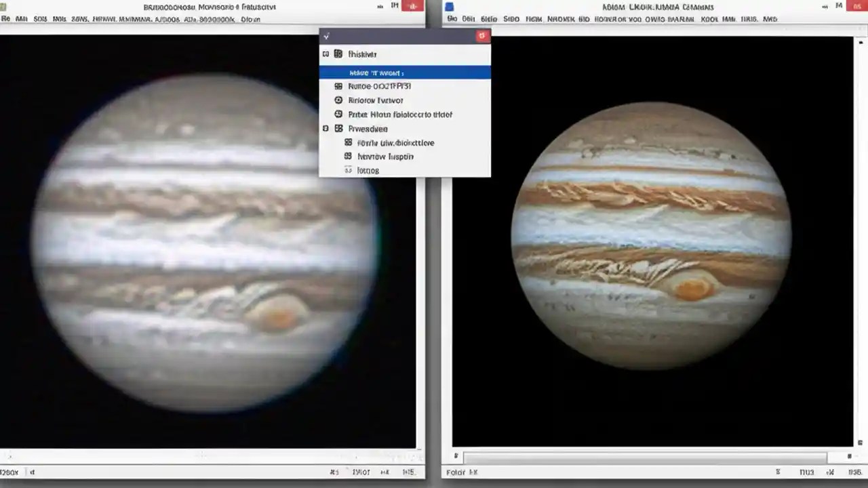Click the circular Ring Filter icon
This screenshot has width=868, height=488.
338,100
